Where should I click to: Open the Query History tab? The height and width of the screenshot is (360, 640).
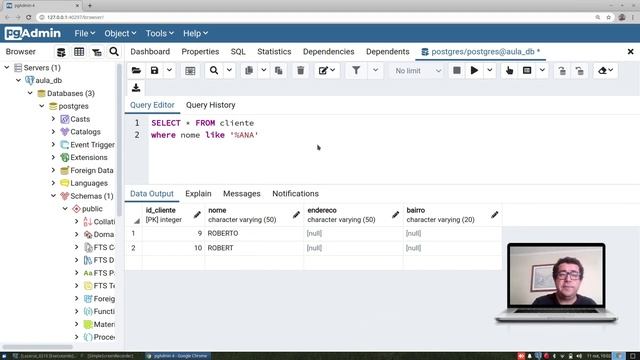point(211,105)
